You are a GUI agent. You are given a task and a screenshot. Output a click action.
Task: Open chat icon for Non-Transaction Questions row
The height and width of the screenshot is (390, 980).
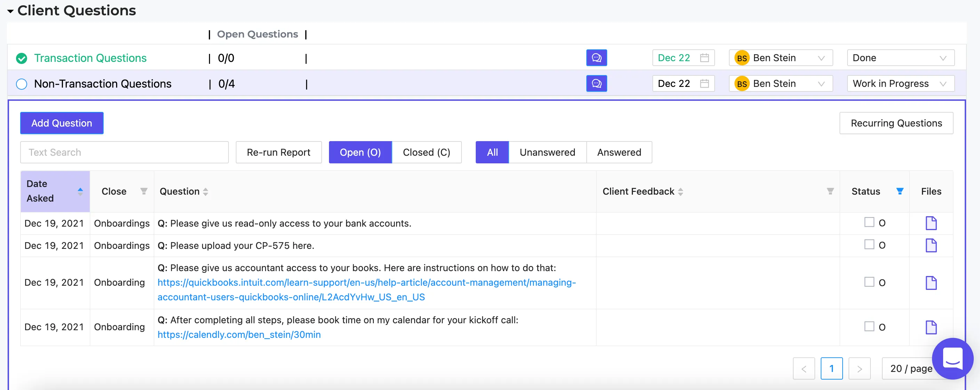596,83
